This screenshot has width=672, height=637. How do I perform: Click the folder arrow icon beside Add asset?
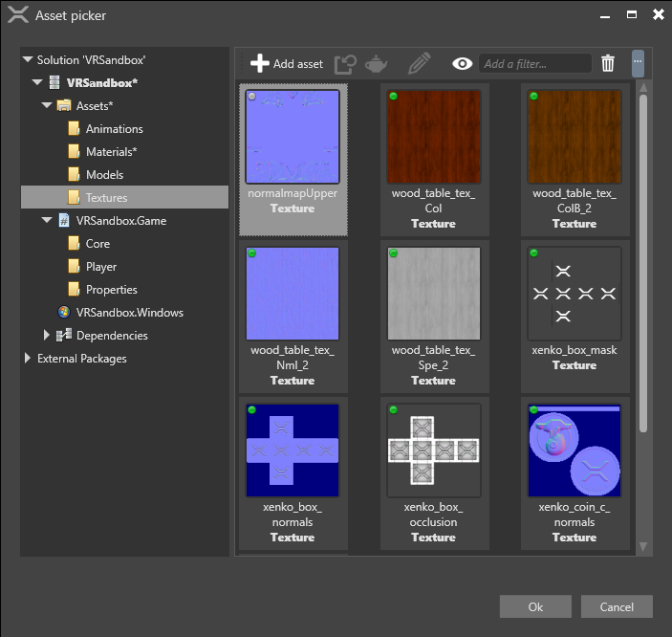(x=345, y=64)
